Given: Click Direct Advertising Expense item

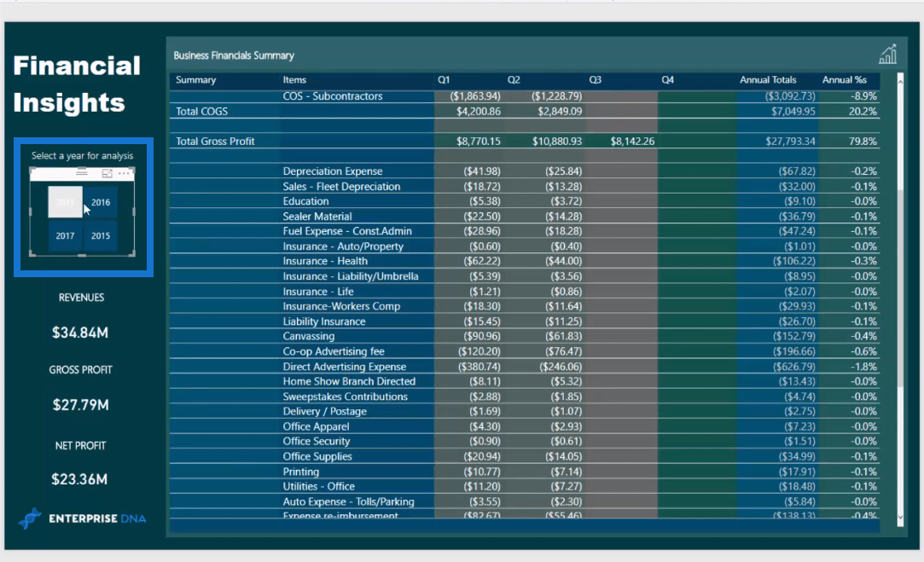Looking at the screenshot, I should point(344,367).
